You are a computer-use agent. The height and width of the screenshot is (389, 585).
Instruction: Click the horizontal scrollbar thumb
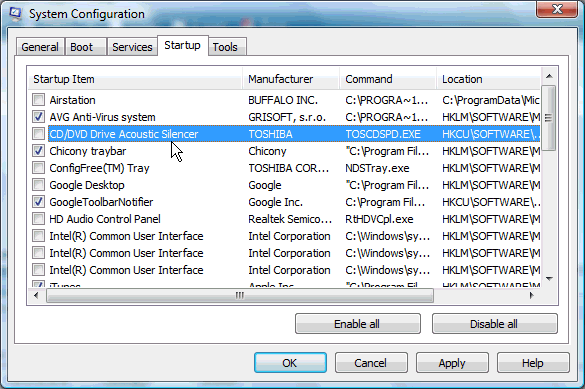(240, 296)
